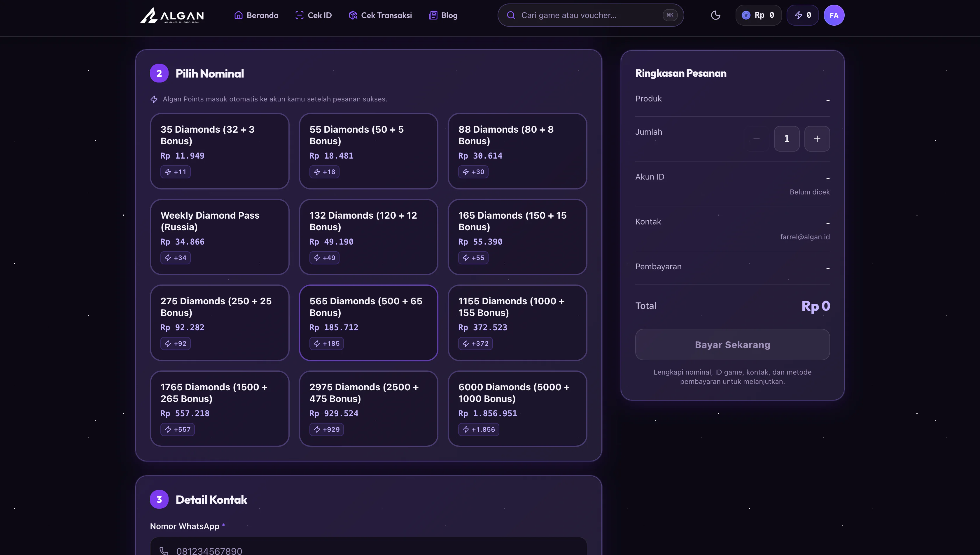Open Cek ID page
This screenshot has height=555, width=980.
point(314,15)
